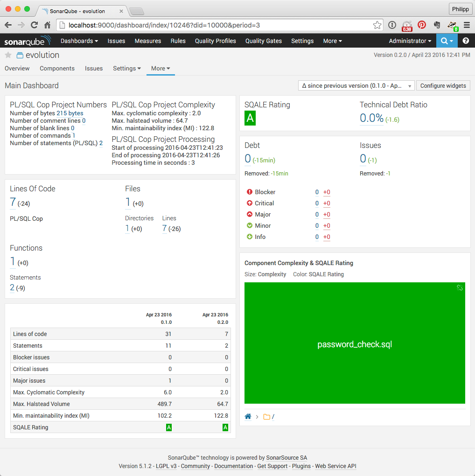Open the Chrome hamburger menu

click(x=467, y=25)
